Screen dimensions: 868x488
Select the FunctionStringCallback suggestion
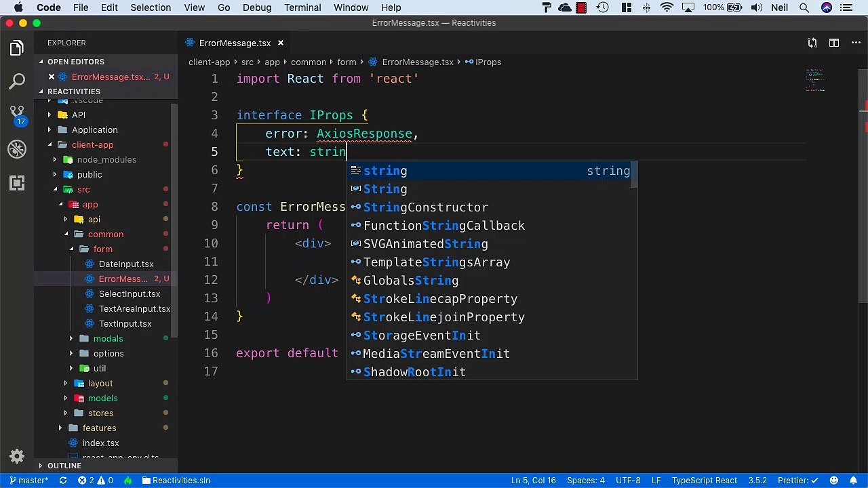(492, 226)
